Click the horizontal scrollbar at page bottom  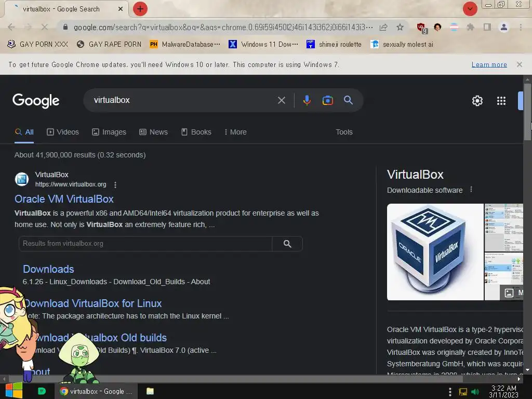pyautogui.click(x=235, y=379)
